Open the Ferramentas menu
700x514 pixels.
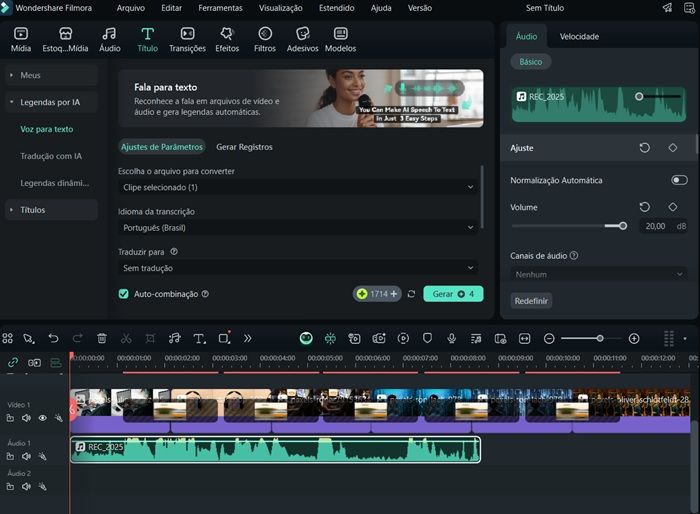point(221,8)
